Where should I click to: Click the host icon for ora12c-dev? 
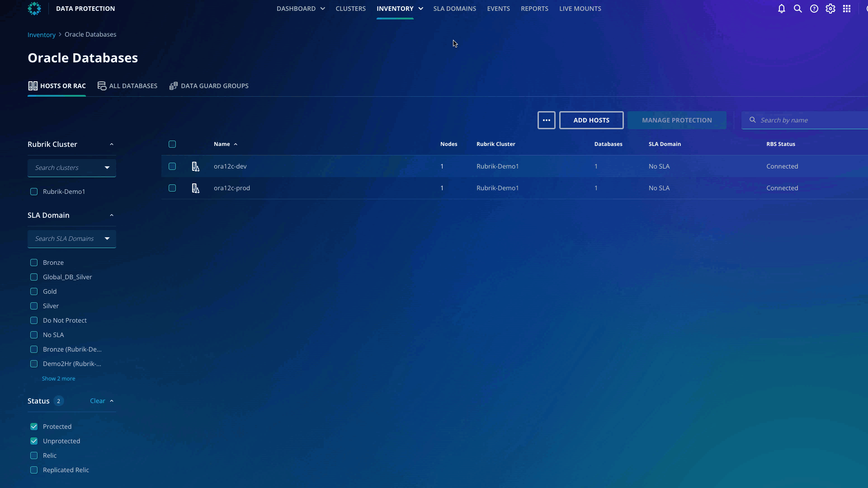pos(196,167)
